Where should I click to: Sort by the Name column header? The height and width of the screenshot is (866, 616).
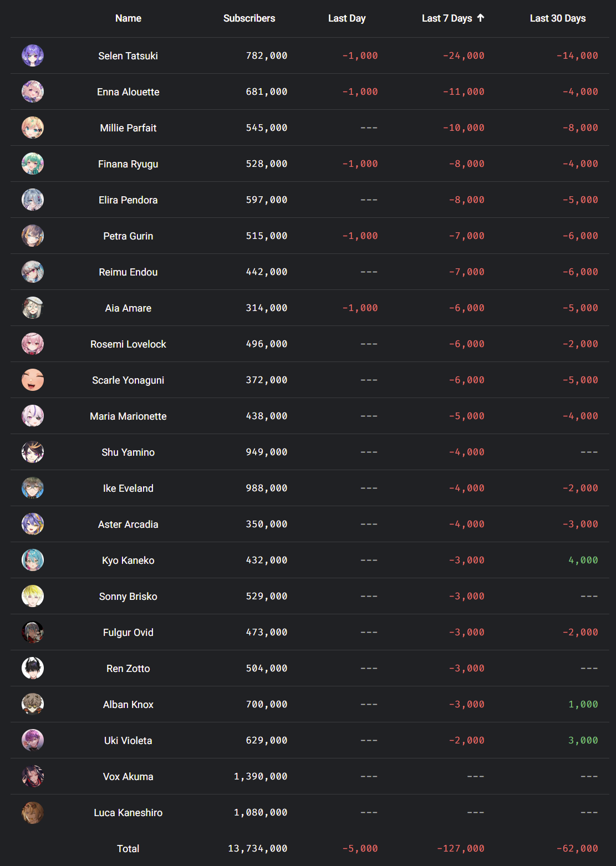tap(128, 18)
